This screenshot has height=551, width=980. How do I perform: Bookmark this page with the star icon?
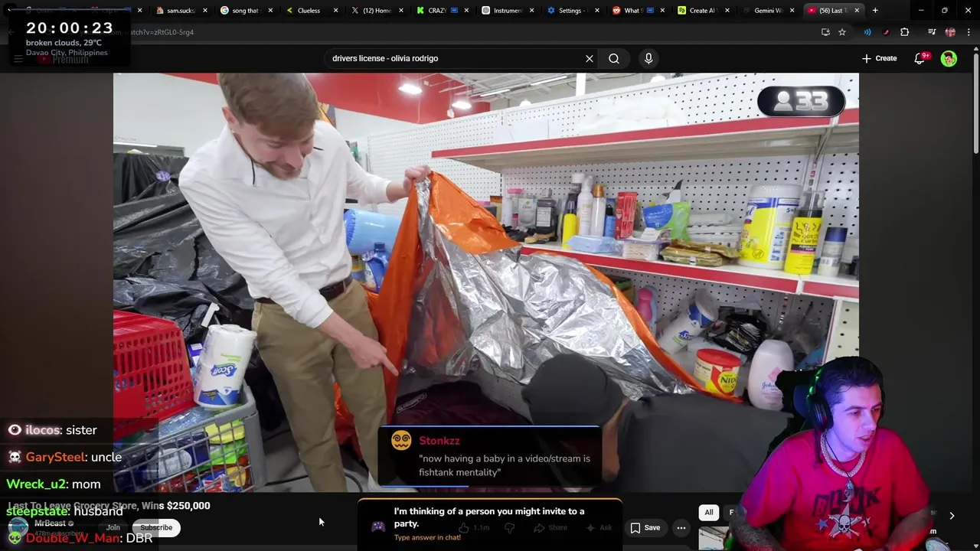click(842, 32)
